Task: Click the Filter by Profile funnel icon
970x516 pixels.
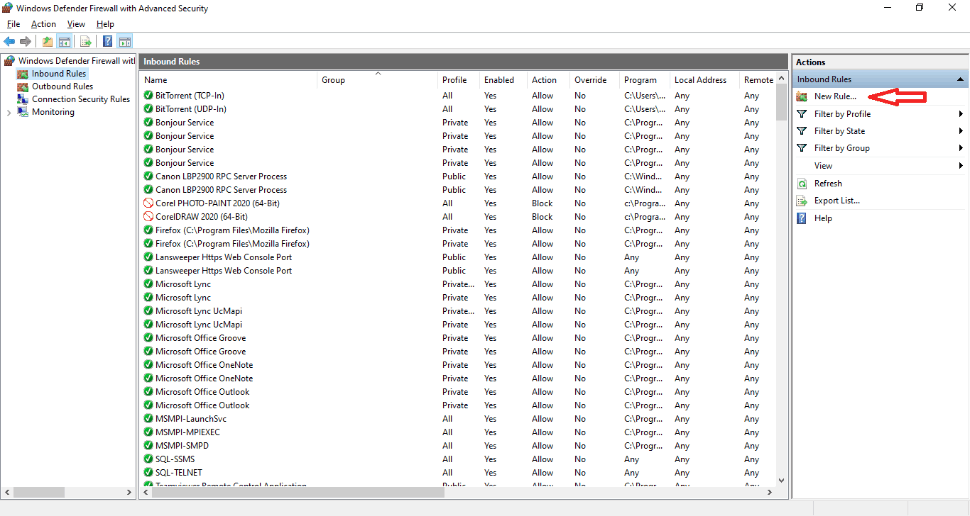Action: 802,114
